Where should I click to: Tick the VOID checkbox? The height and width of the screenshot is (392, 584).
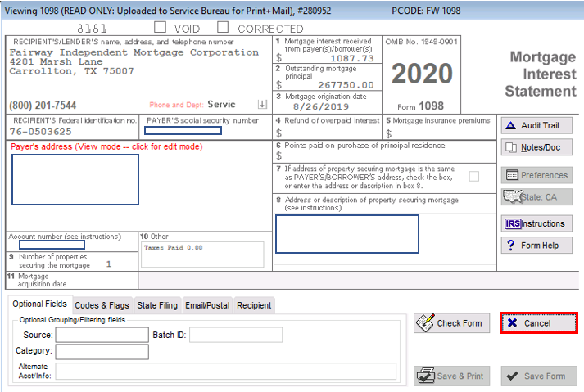(161, 27)
